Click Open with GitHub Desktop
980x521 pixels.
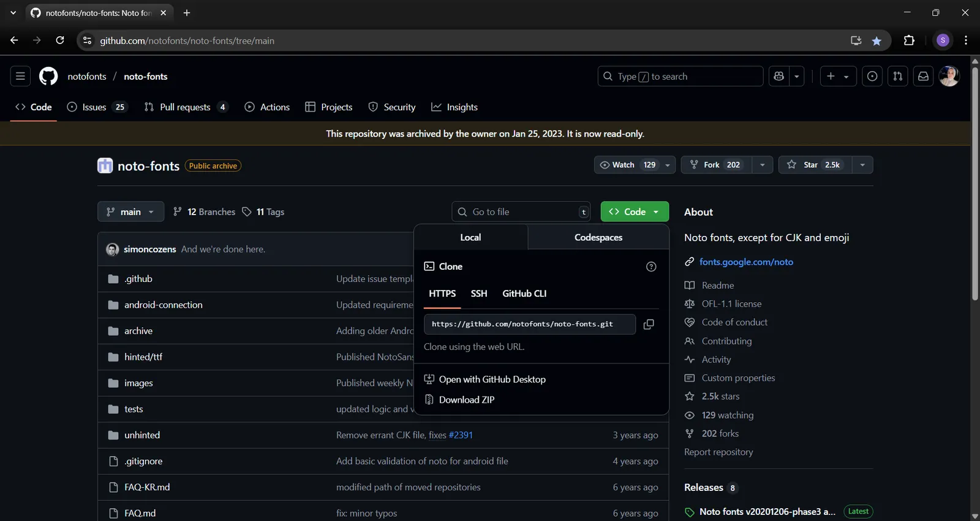[485, 379]
